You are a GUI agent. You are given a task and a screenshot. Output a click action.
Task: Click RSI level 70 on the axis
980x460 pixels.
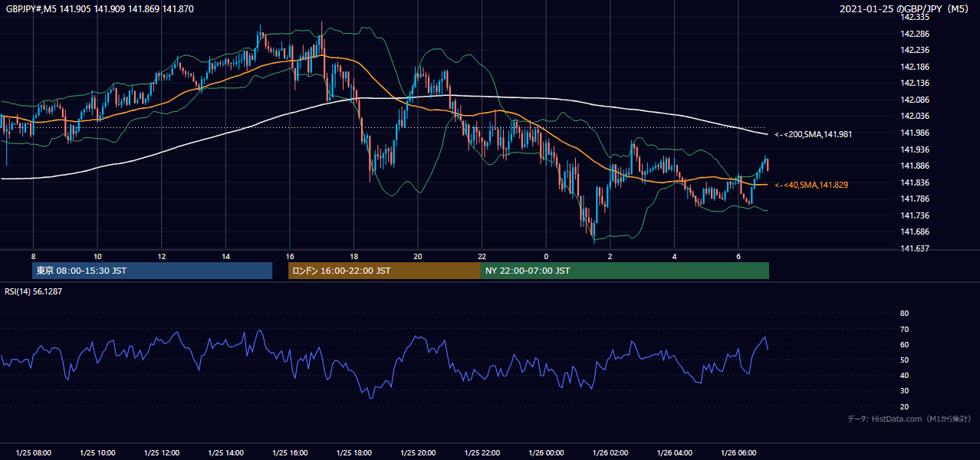pos(904,329)
